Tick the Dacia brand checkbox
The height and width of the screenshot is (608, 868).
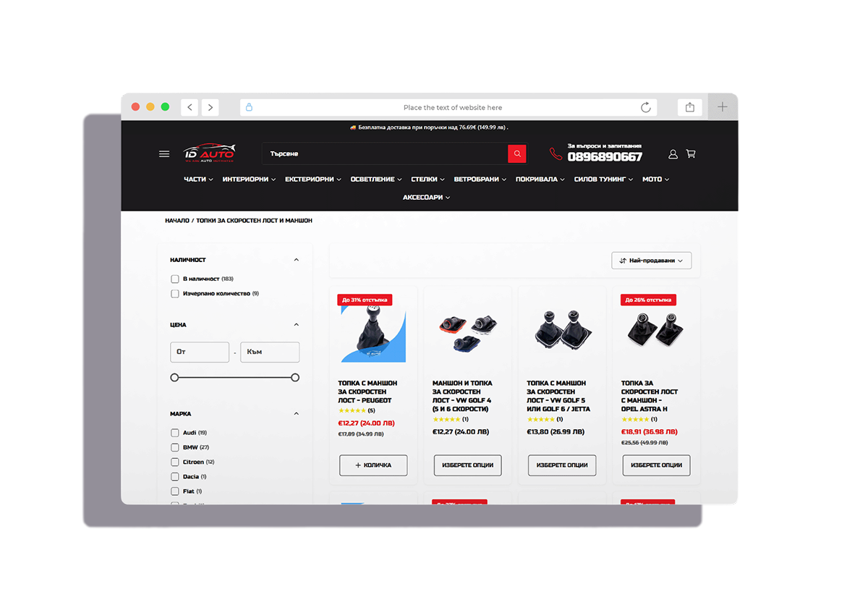point(175,477)
